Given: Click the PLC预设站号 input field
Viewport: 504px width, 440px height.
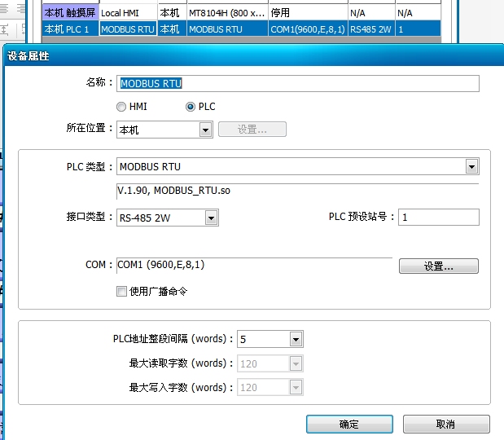Looking at the screenshot, I should 438,218.
